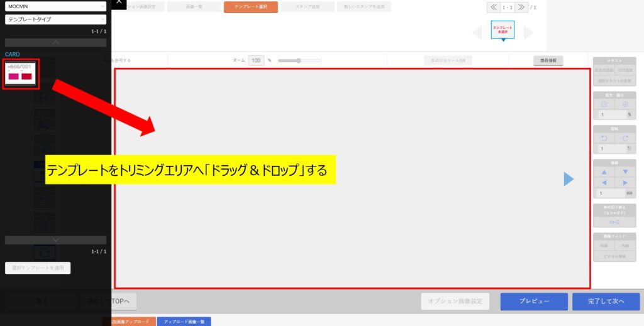Select the テンプレート選択 tab
The image size is (644, 326).
coord(250,7)
